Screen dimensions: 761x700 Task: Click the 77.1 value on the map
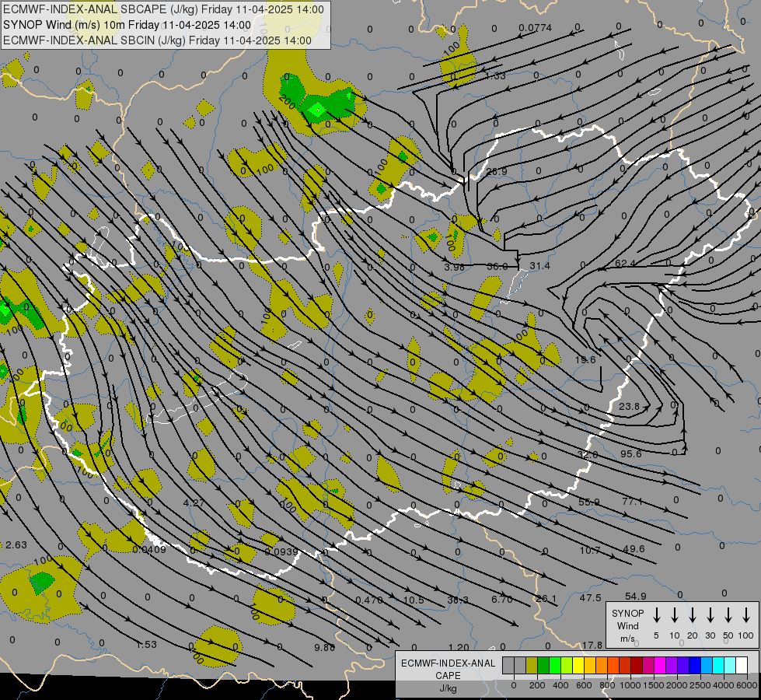(x=633, y=501)
